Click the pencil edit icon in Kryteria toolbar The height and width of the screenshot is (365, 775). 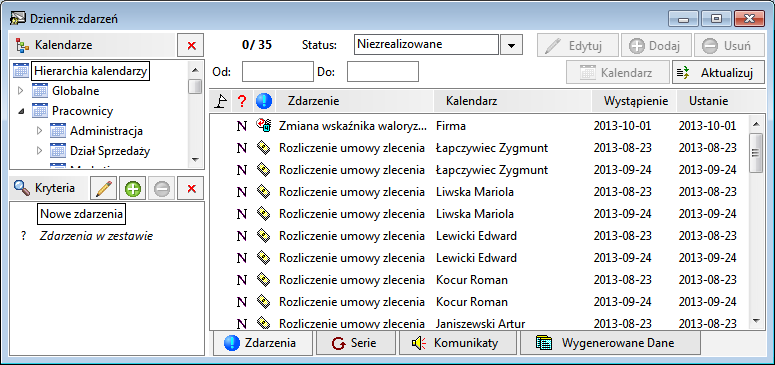[x=104, y=188]
